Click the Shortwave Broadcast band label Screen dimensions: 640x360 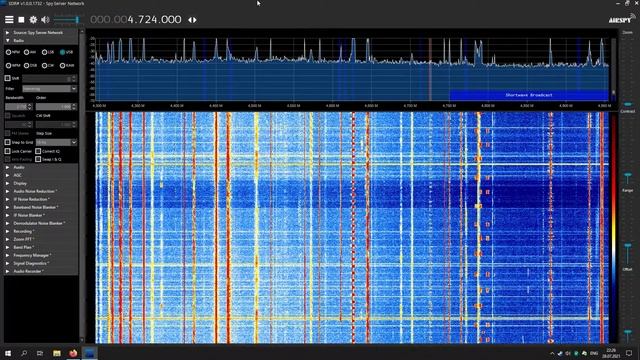tap(529, 95)
